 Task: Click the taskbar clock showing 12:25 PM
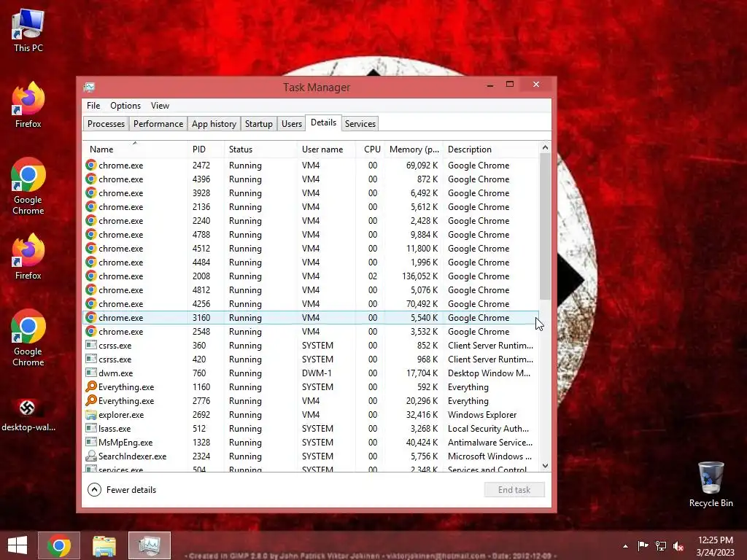pyautogui.click(x=715, y=545)
